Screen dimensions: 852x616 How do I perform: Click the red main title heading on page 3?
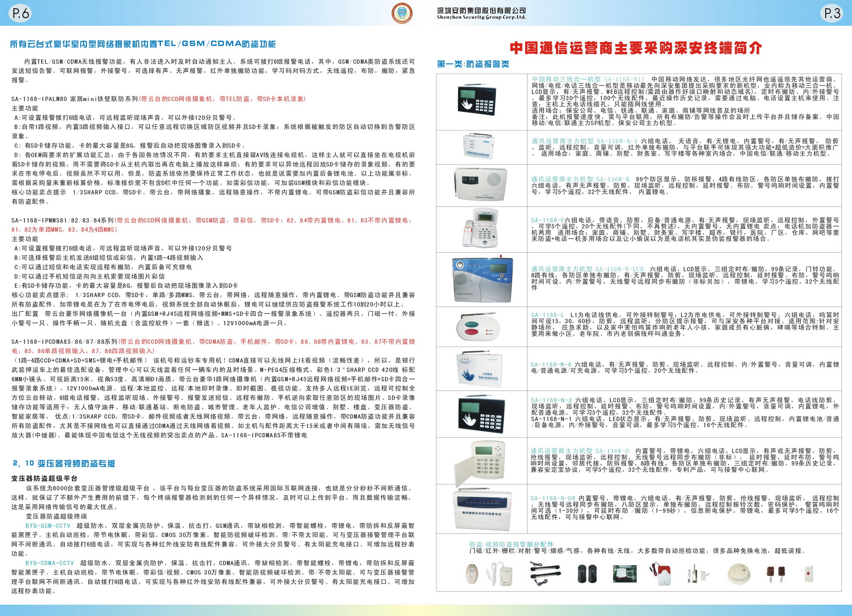point(635,48)
